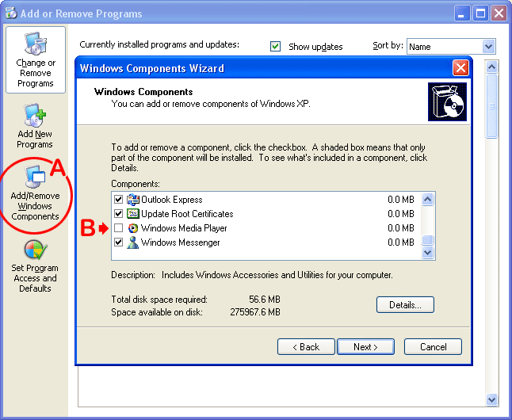The width and height of the screenshot is (512, 420).
Task: Select the Outlook Express row text
Action: 172,199
